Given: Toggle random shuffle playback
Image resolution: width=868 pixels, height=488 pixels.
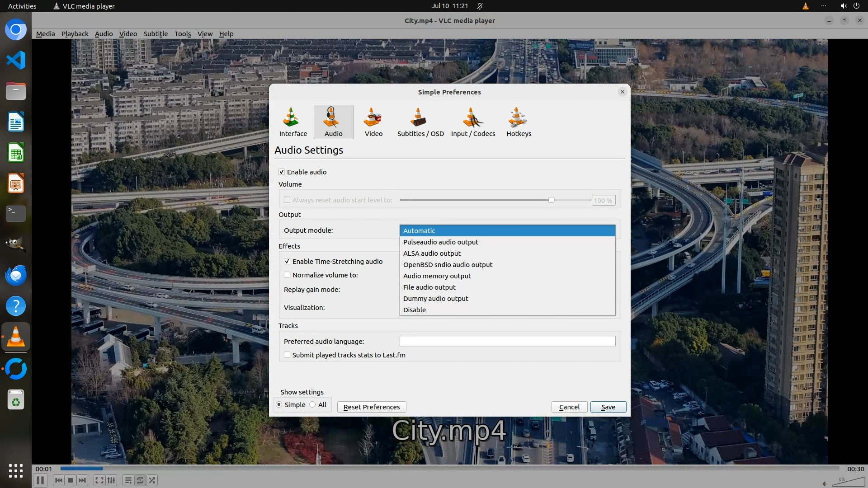Looking at the screenshot, I should pyautogui.click(x=152, y=480).
